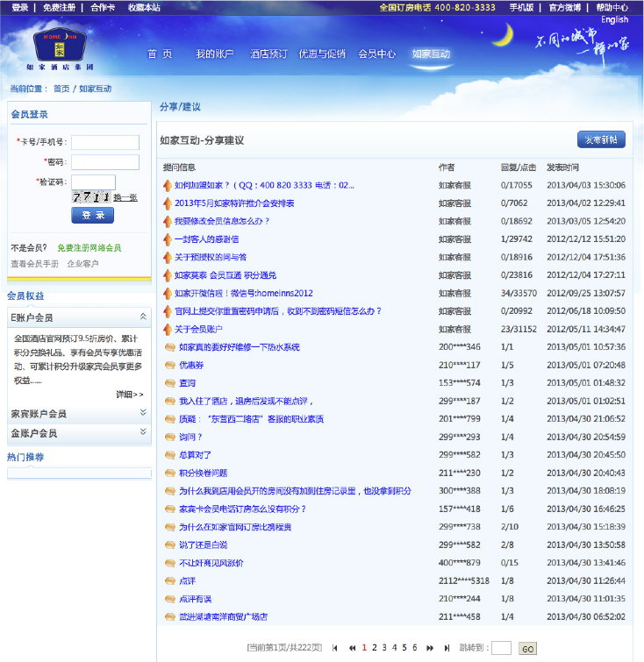
Task: Open the 如家互动 navigation tab
Action: tap(431, 54)
